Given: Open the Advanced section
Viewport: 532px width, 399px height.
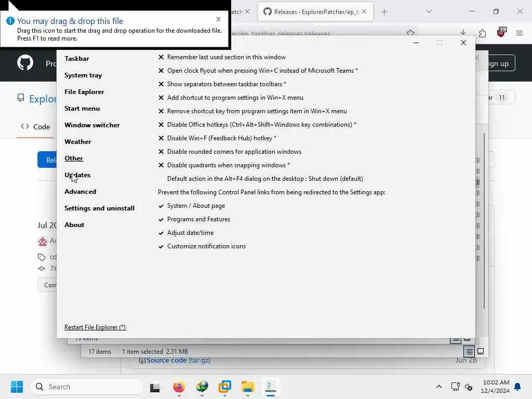Looking at the screenshot, I should (80, 191).
